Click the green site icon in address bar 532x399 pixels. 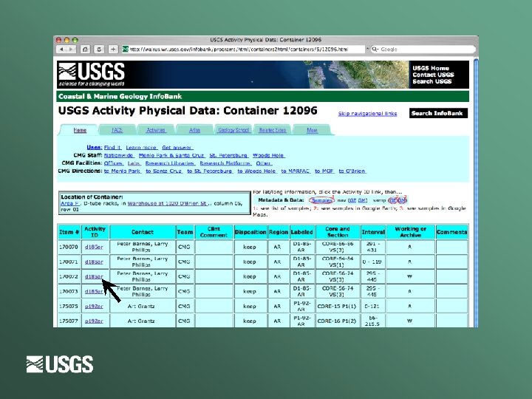[125, 50]
